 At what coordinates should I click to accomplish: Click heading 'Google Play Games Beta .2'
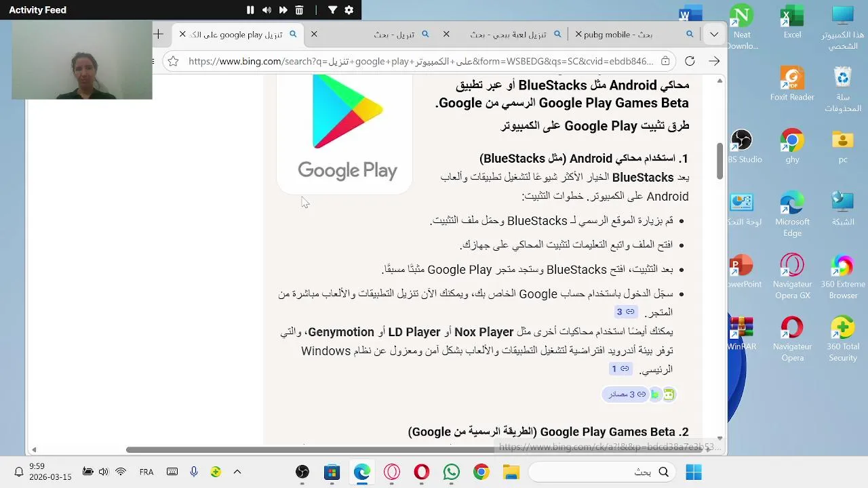coord(548,432)
